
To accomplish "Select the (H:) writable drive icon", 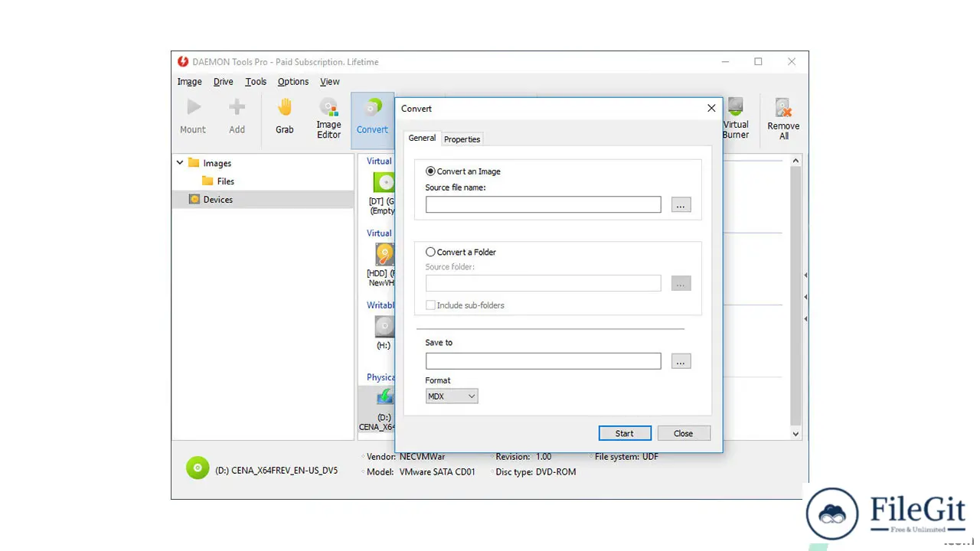I will point(384,327).
